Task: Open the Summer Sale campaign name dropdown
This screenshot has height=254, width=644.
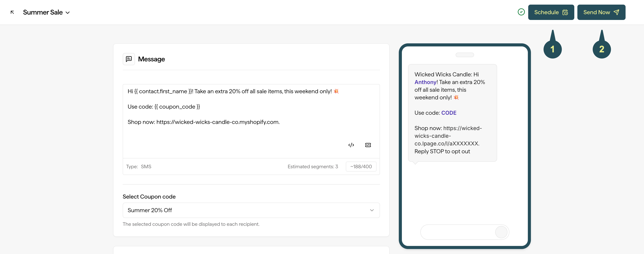Action: click(x=46, y=12)
